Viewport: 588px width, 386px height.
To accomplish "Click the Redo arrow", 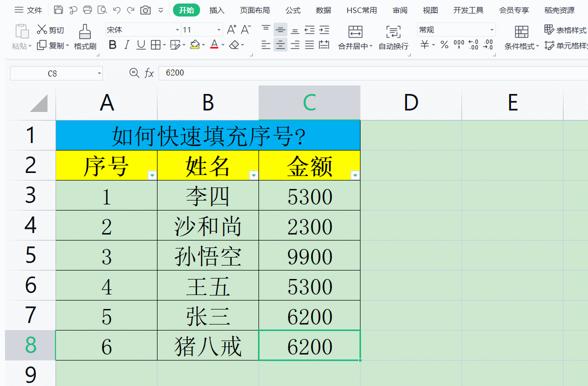I will click(130, 10).
